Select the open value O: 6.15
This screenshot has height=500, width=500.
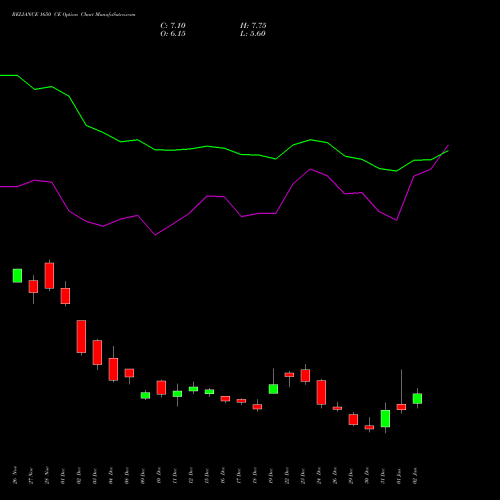[173, 34]
